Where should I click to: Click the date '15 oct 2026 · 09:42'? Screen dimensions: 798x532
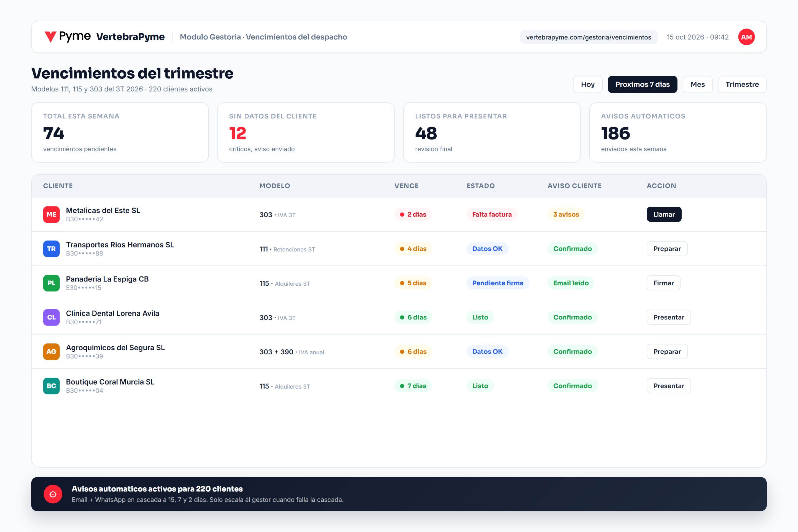coord(698,37)
